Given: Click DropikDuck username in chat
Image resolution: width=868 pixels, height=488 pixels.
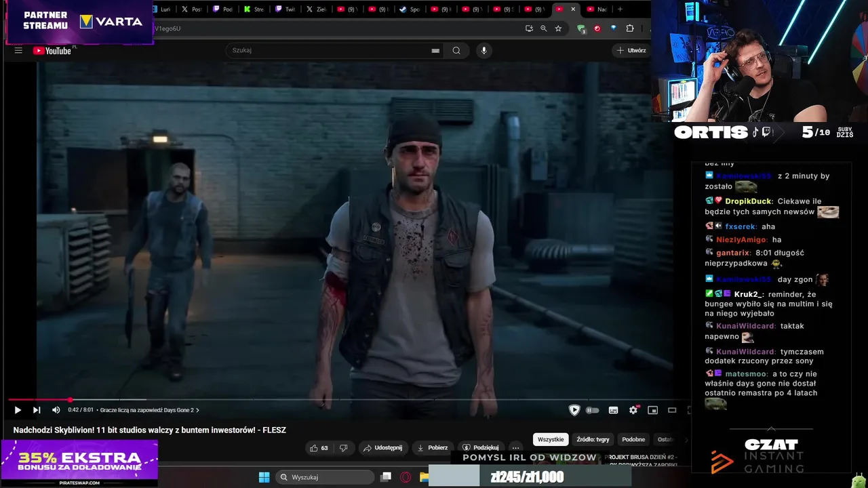Looking at the screenshot, I should coord(748,201).
